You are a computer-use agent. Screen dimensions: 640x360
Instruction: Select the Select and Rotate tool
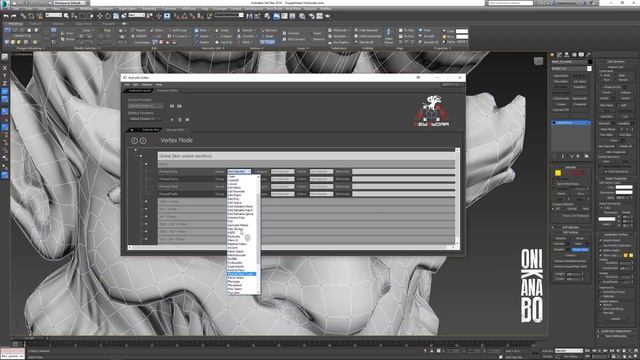pos(108,16)
